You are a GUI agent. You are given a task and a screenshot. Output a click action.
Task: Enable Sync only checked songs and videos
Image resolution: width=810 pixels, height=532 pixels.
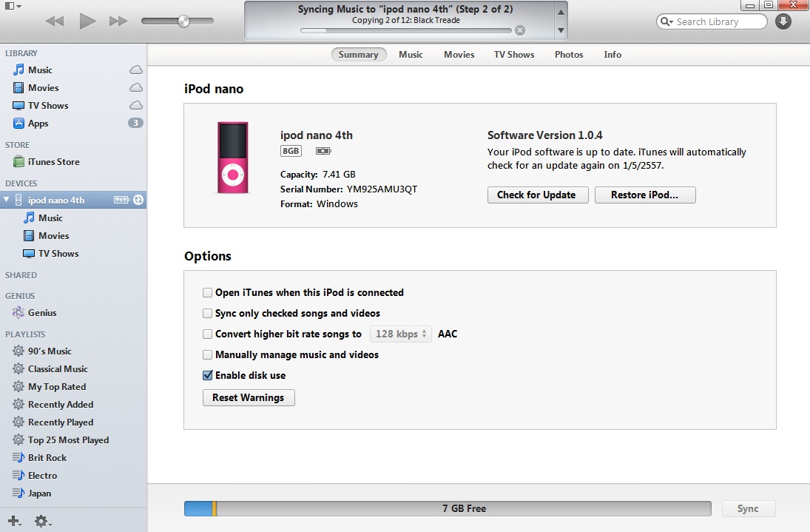208,314
